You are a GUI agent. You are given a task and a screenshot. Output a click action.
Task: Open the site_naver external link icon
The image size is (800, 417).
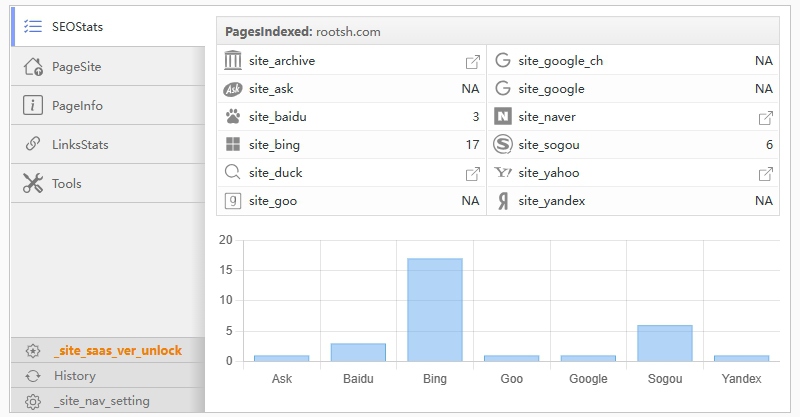[x=766, y=118]
